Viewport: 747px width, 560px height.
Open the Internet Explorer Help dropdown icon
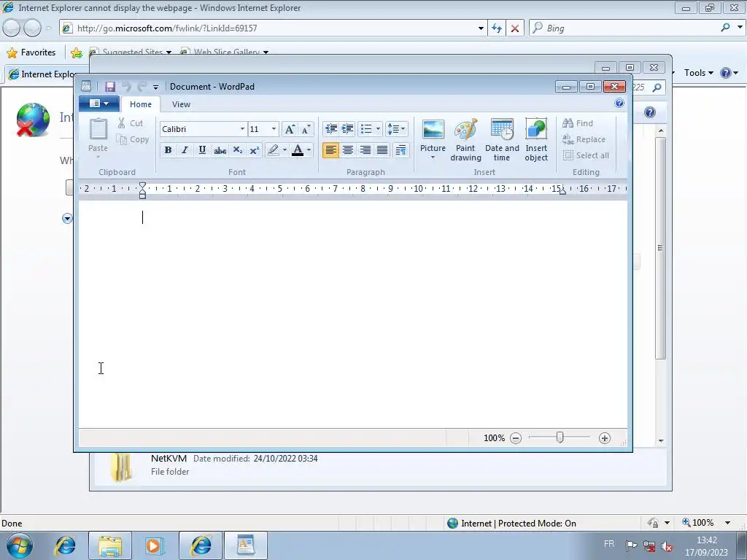coord(729,73)
